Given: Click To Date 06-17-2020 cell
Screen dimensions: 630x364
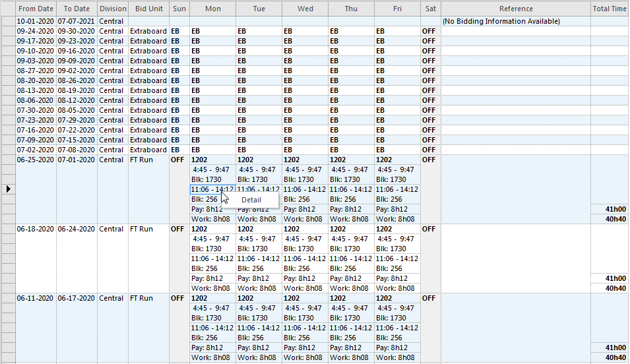Looking at the screenshot, I should [x=77, y=299].
